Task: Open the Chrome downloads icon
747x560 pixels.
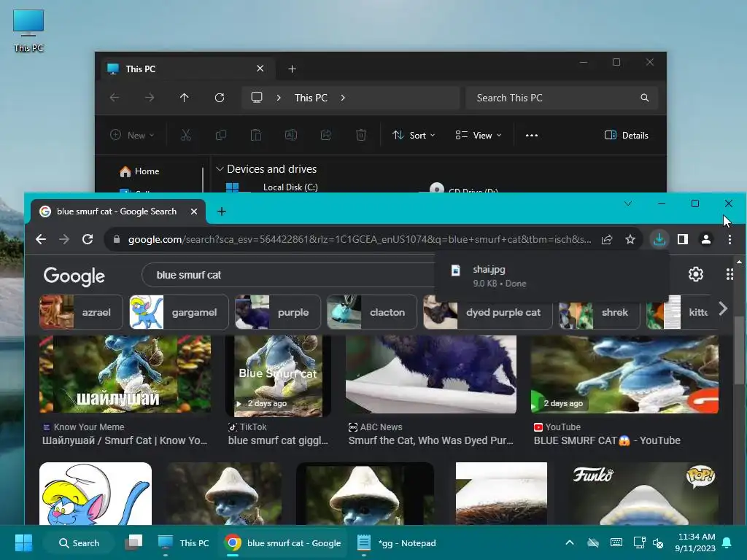Action: pyautogui.click(x=659, y=239)
